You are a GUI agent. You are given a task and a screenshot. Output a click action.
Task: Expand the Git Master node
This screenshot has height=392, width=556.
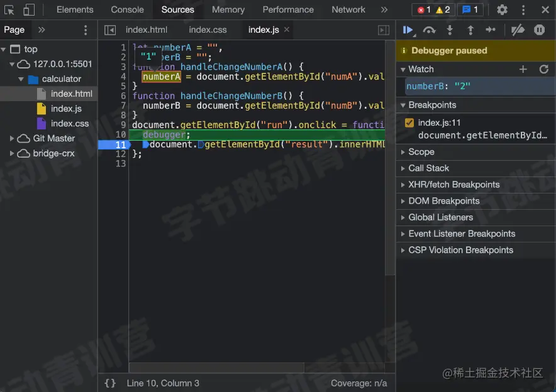(x=12, y=138)
